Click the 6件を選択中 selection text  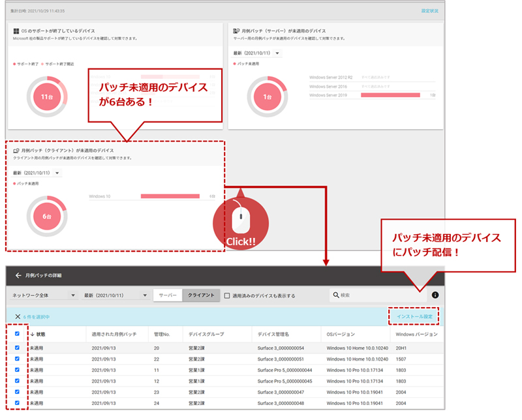[x=37, y=317]
